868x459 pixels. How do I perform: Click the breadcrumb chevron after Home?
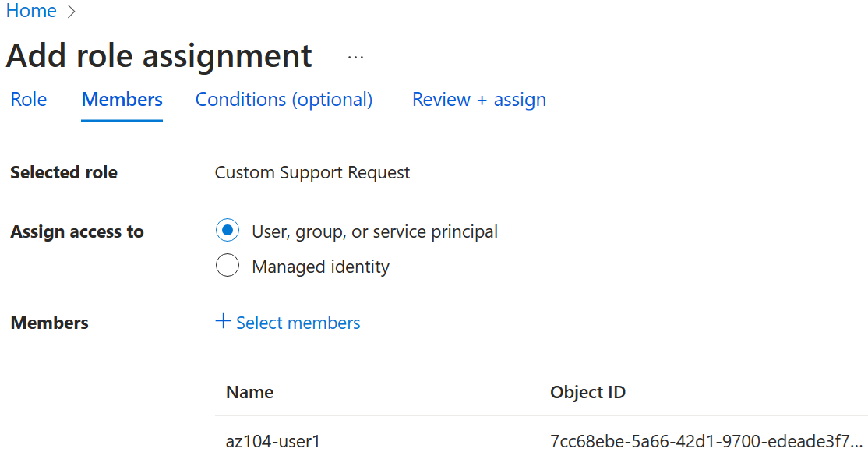(x=72, y=12)
